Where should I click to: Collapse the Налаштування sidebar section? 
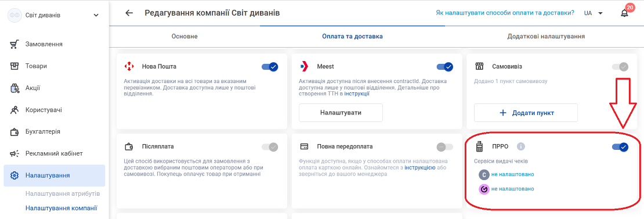(x=54, y=175)
